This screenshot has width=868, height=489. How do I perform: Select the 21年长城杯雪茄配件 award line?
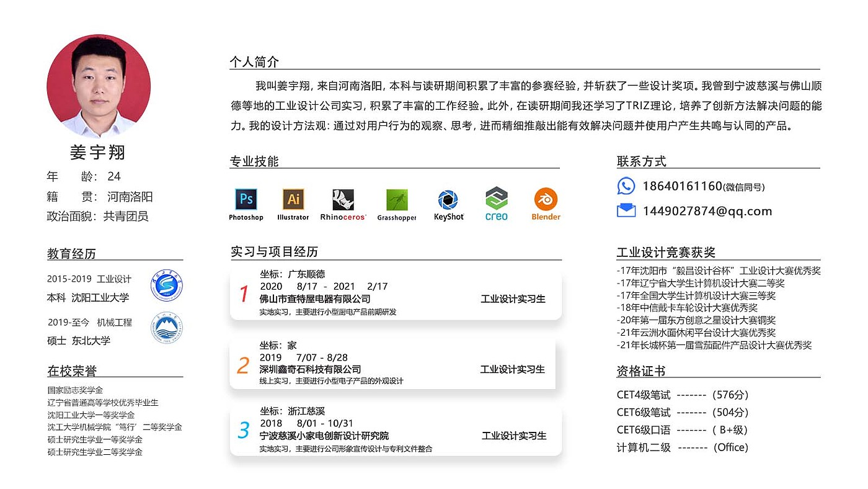tap(714, 345)
